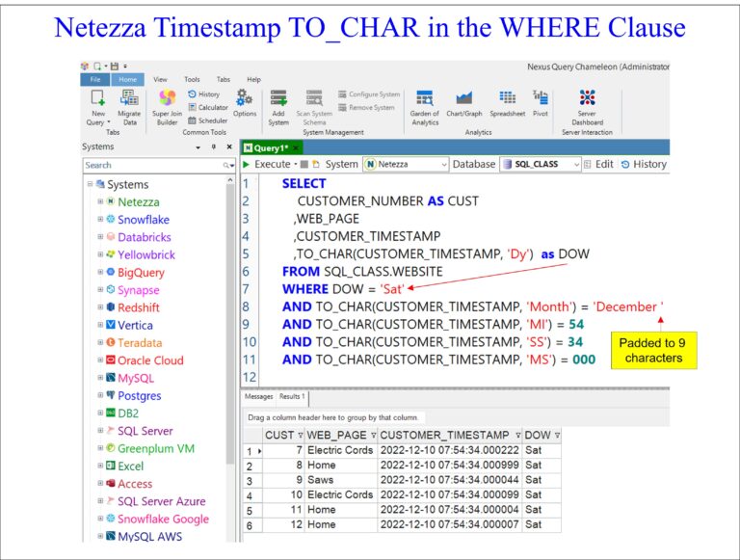Image resolution: width=740 pixels, height=560 pixels.
Task: Open the Systems panel dropdown arrow
Action: coord(198,147)
